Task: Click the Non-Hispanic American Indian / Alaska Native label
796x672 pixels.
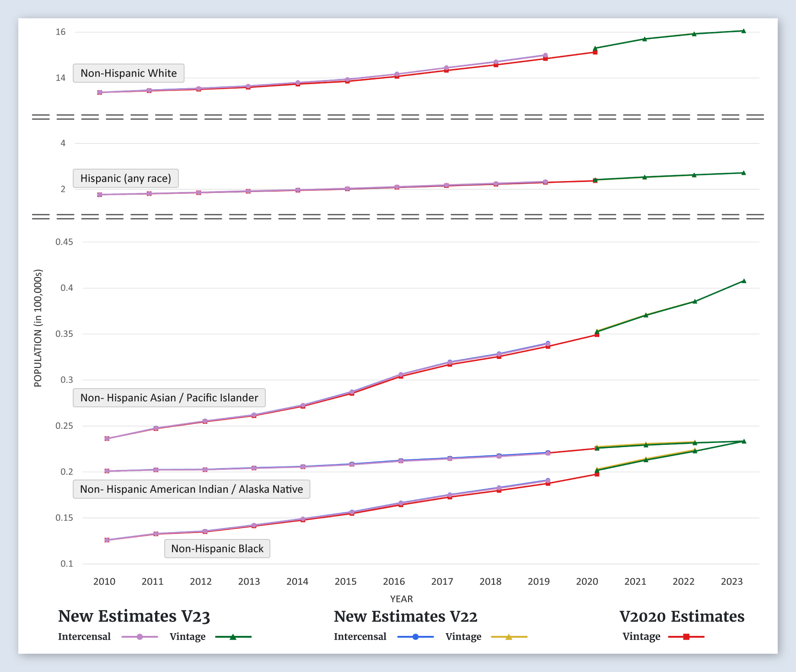Action: pos(191,489)
